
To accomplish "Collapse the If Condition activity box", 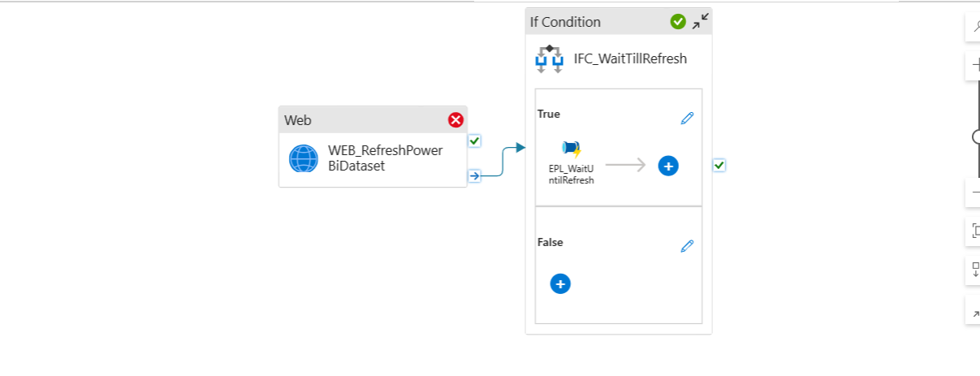I will (x=700, y=22).
